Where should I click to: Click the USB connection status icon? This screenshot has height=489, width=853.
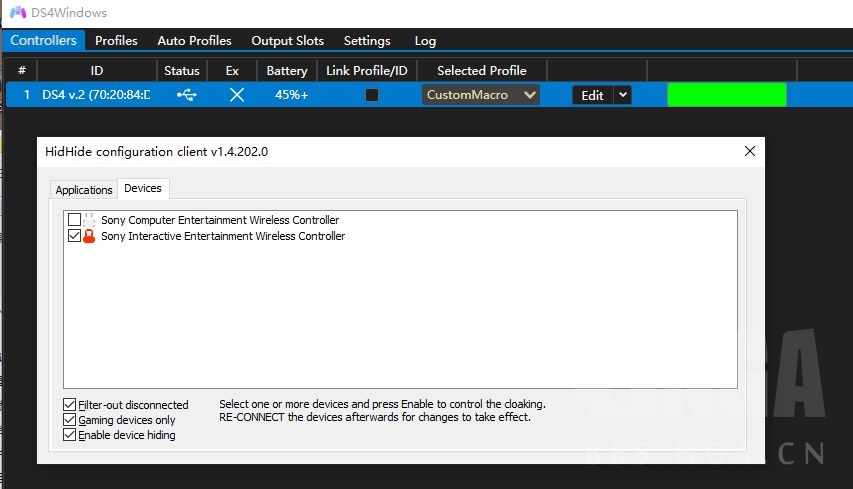click(x=186, y=95)
